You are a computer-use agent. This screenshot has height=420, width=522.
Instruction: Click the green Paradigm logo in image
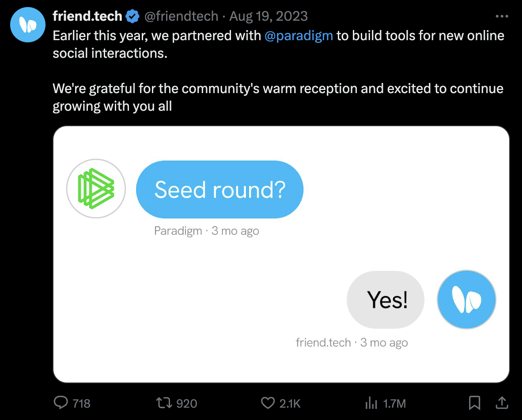pyautogui.click(x=96, y=189)
